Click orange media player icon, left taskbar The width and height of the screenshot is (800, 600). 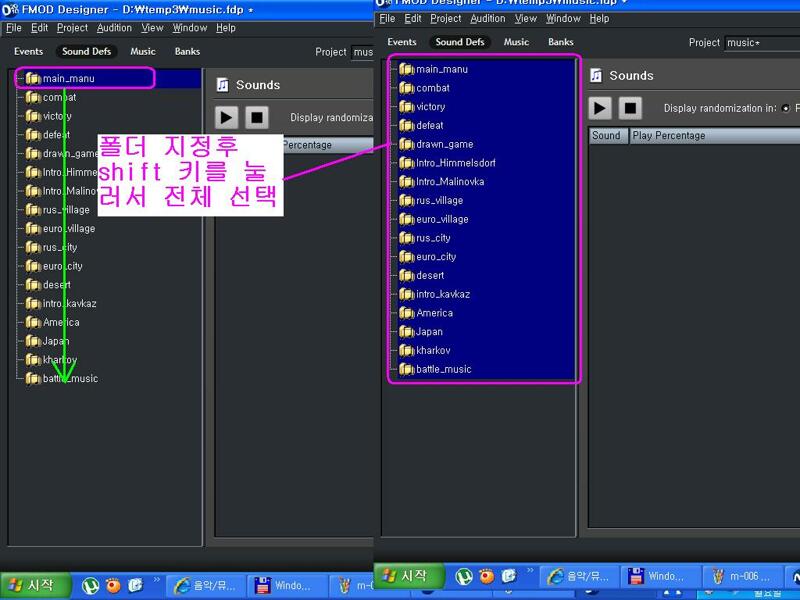(113, 586)
